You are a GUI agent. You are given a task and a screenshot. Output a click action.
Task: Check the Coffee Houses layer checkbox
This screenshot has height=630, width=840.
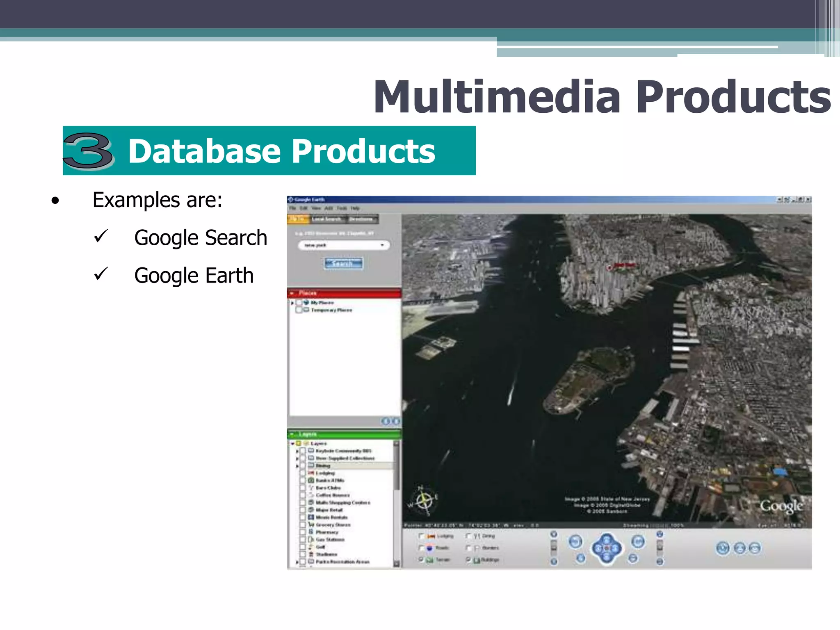coord(303,495)
